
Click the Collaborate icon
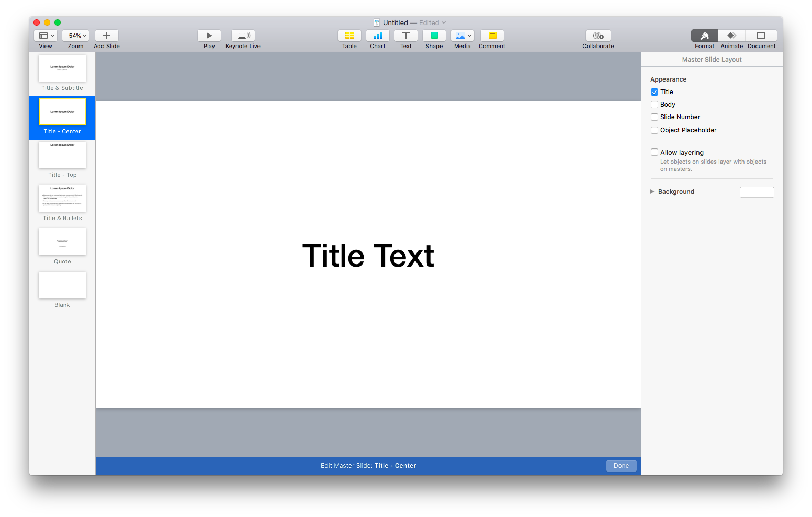[x=599, y=36]
